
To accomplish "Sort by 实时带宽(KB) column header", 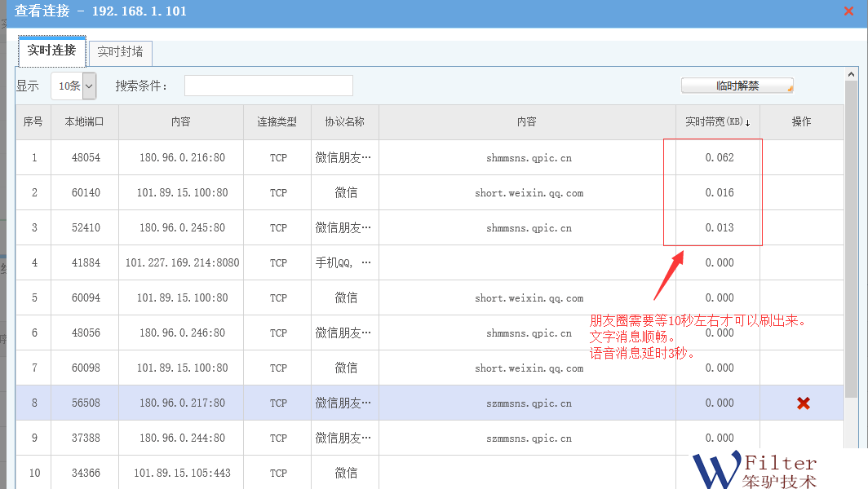I will 717,122.
